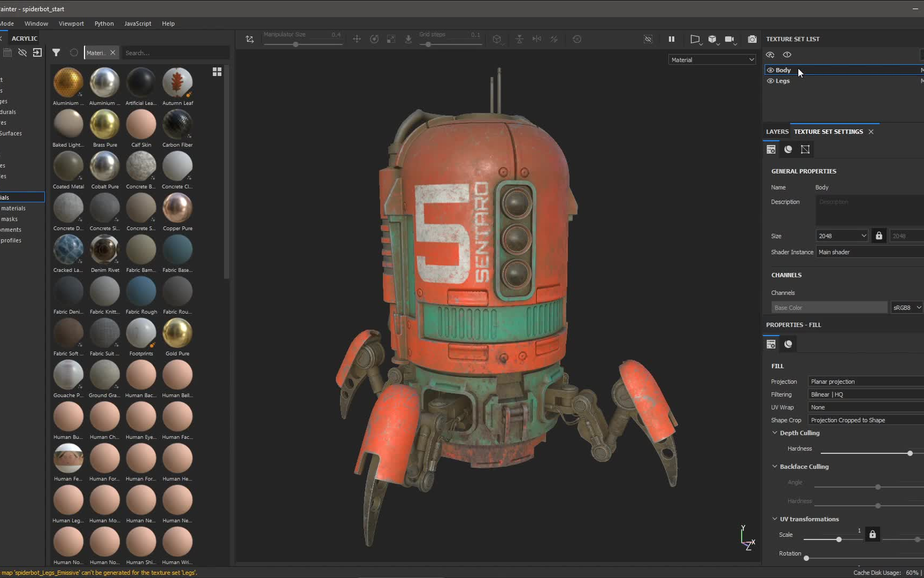Screen dimensions: 924x578
Task: Close the Texture Set Settings tab
Action: tap(871, 132)
